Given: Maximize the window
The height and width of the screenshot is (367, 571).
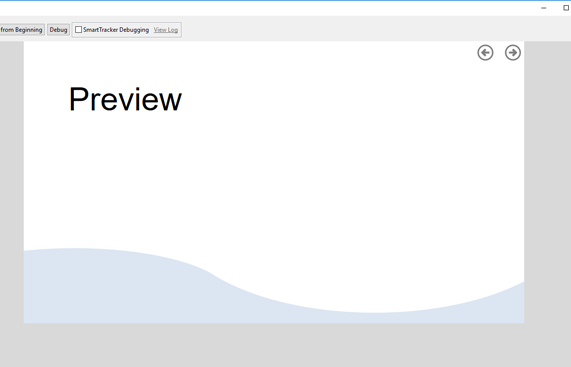Looking at the screenshot, I should pyautogui.click(x=567, y=8).
